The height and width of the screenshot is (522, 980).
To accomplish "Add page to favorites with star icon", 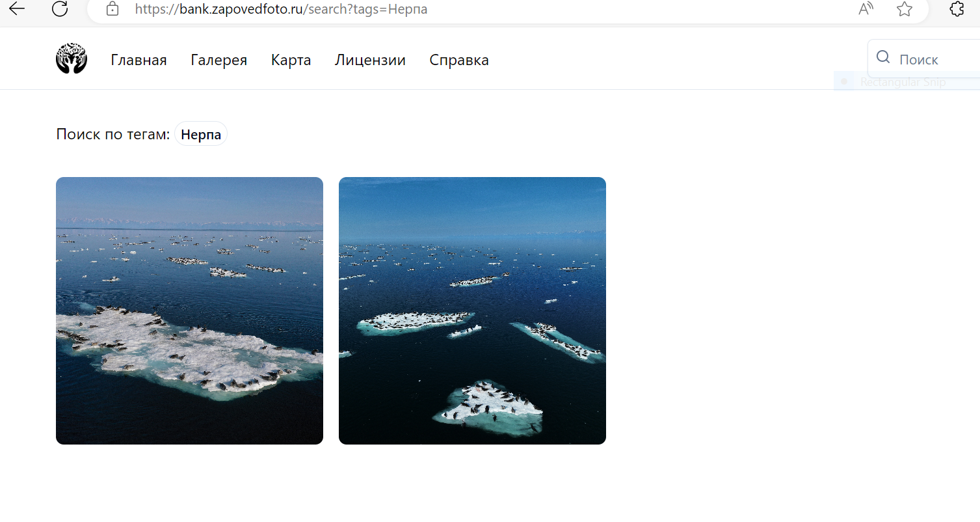I will click(x=904, y=9).
